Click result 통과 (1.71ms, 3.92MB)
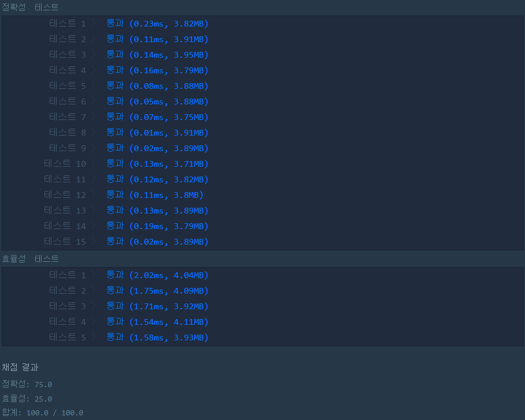This screenshot has width=525, height=420. 157,306
